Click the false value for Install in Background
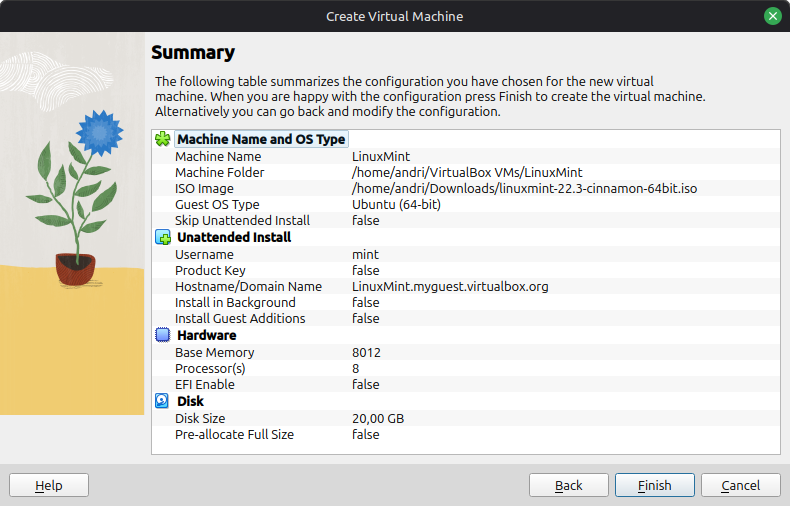 point(366,302)
